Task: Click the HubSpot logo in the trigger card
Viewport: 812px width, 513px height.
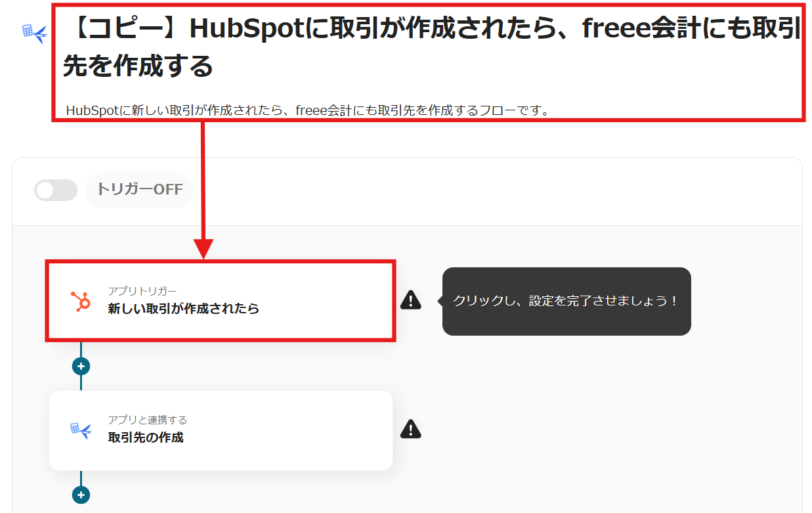Action: (81, 301)
